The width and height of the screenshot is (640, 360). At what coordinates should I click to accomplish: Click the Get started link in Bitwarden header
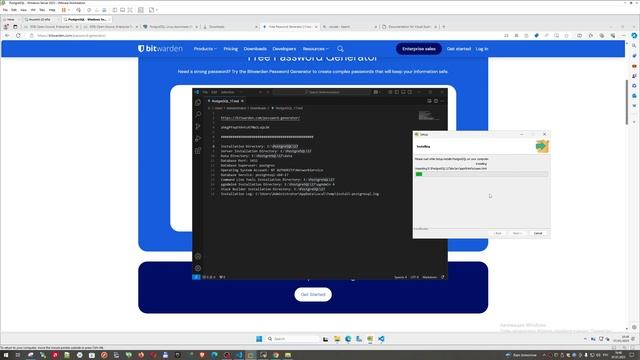click(x=459, y=49)
